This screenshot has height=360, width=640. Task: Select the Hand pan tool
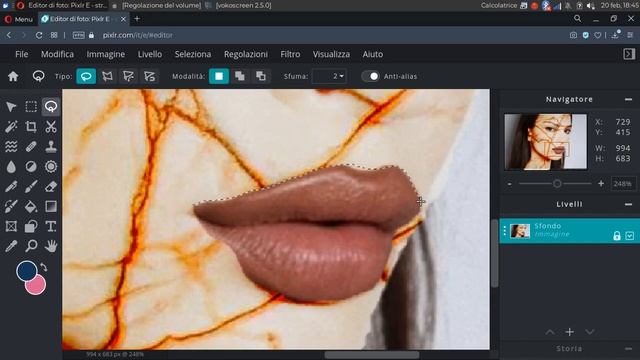click(51, 246)
